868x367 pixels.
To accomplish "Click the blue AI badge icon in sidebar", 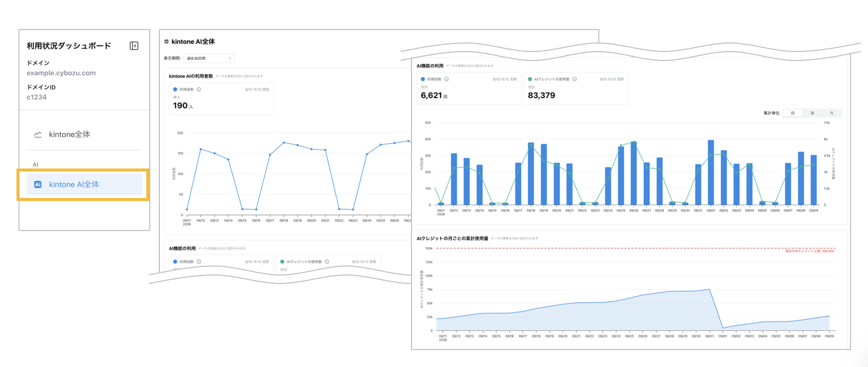I will click(x=37, y=184).
